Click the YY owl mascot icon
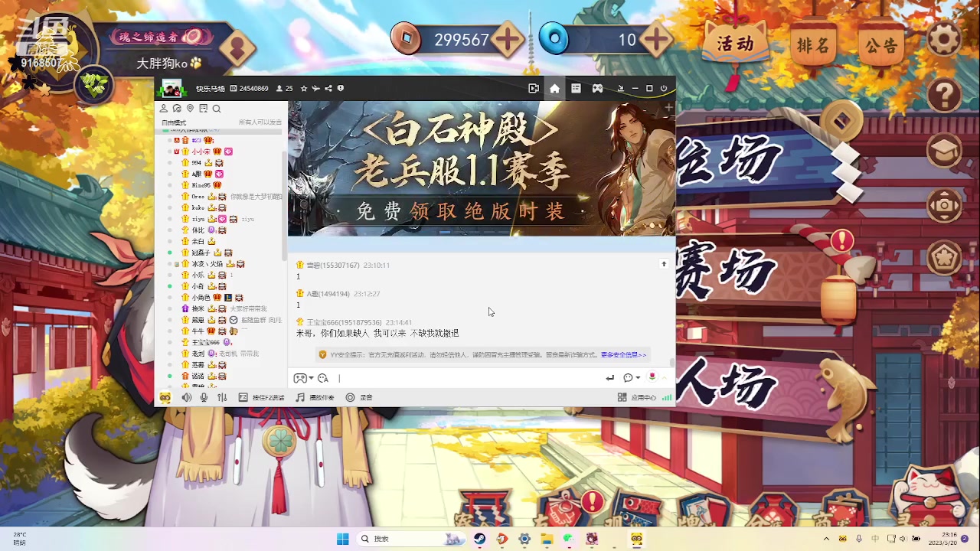Screen dimensions: 980x551 tap(165, 397)
